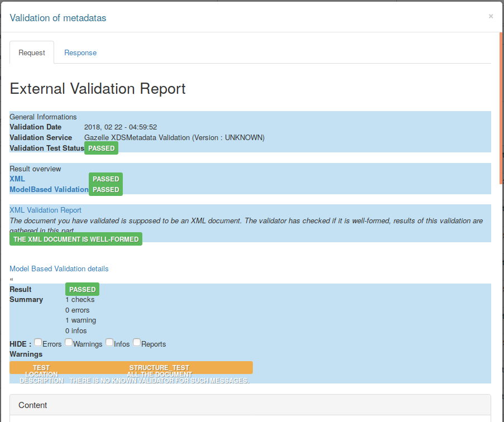The width and height of the screenshot is (504, 422).
Task: Open the XML result overview link
Action: coord(17,179)
